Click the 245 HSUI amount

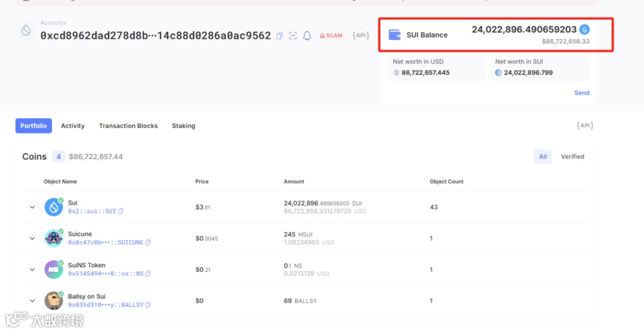coord(298,234)
